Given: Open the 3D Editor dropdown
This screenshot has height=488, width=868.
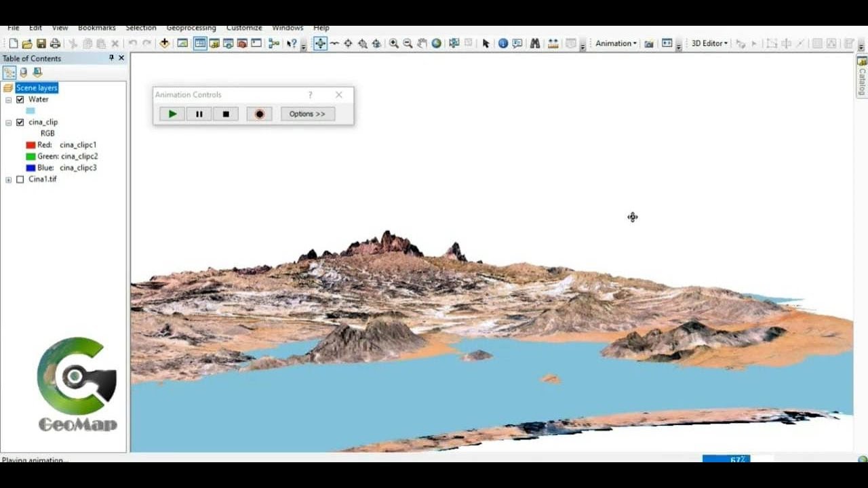Looking at the screenshot, I should [709, 43].
